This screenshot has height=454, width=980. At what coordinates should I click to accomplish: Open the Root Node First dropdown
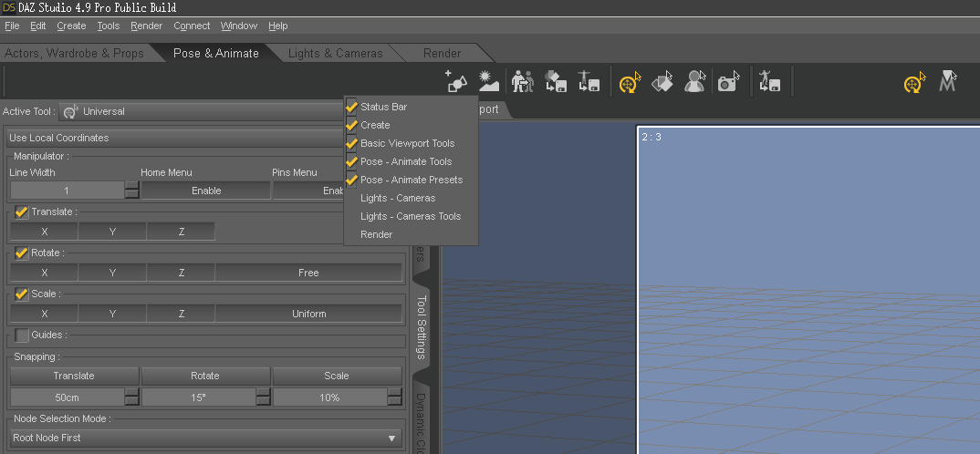[x=206, y=438]
